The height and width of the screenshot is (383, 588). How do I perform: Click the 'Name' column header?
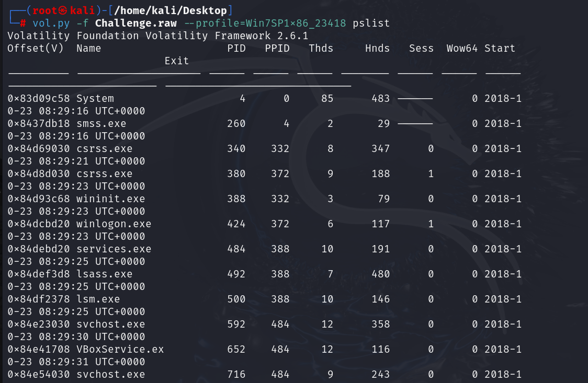point(88,48)
